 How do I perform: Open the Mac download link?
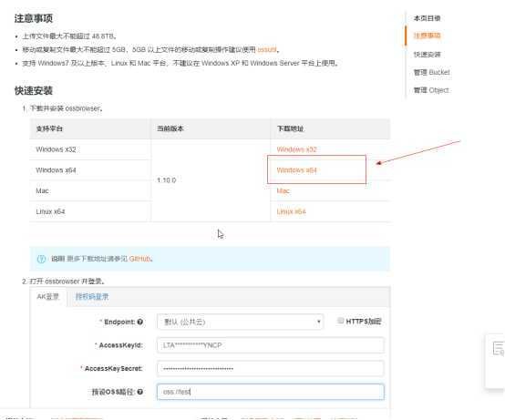point(283,190)
